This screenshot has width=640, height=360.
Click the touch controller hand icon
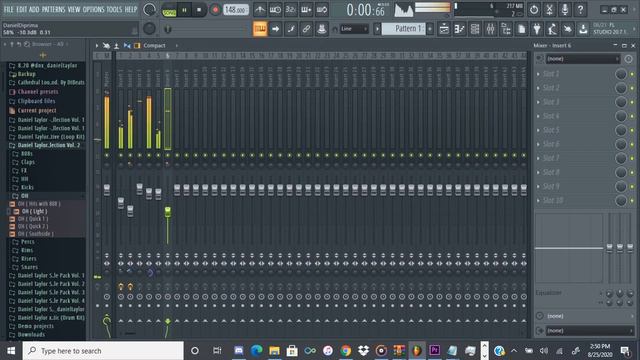pos(568,29)
